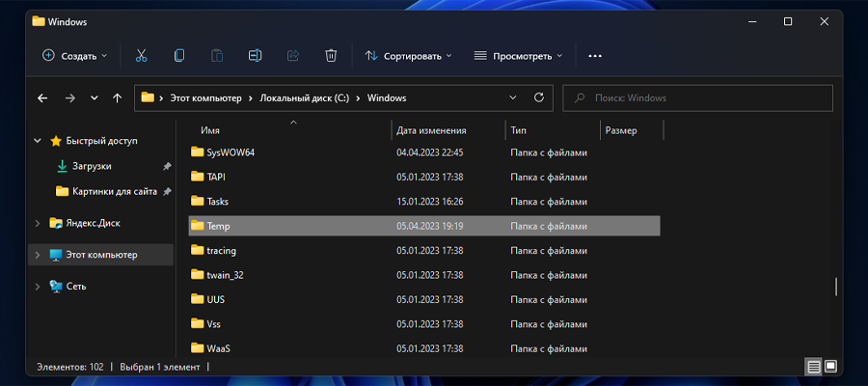Click breadcrumb chevron after Этот компьютер
The image size is (868, 386).
(251, 98)
